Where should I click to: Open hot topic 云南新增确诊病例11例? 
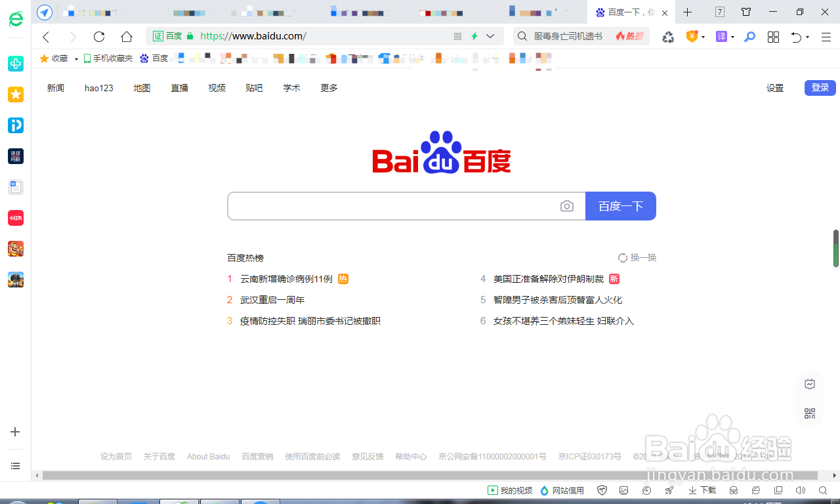[286, 279]
